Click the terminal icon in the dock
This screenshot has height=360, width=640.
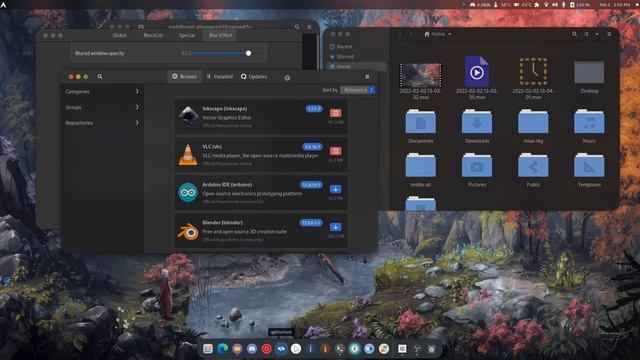click(340, 349)
